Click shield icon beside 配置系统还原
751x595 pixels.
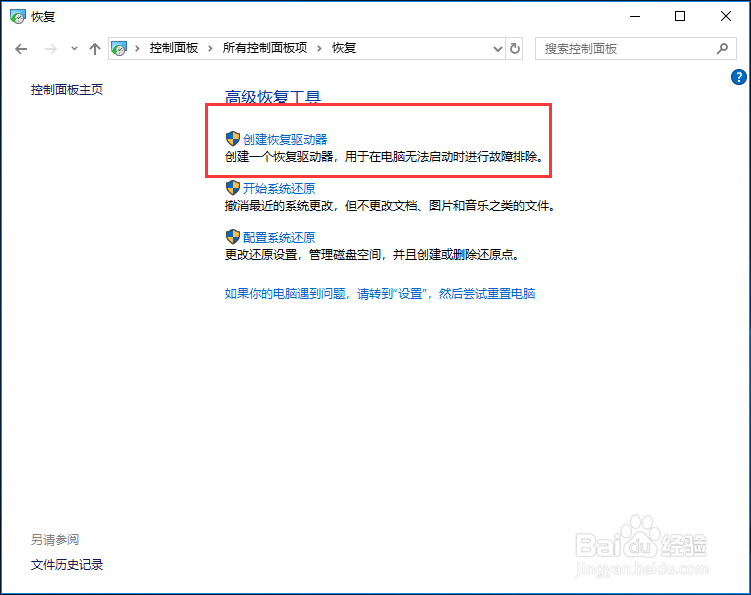(233, 237)
